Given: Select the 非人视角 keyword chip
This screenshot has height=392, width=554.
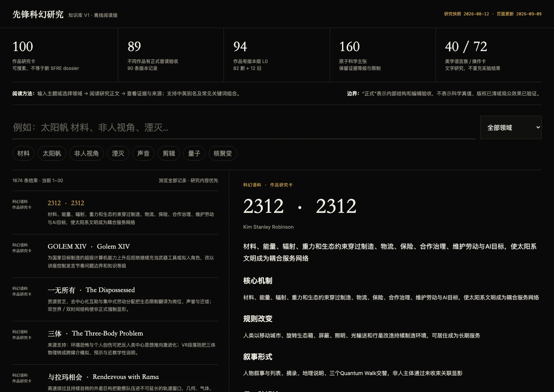Looking at the screenshot, I should [87, 153].
